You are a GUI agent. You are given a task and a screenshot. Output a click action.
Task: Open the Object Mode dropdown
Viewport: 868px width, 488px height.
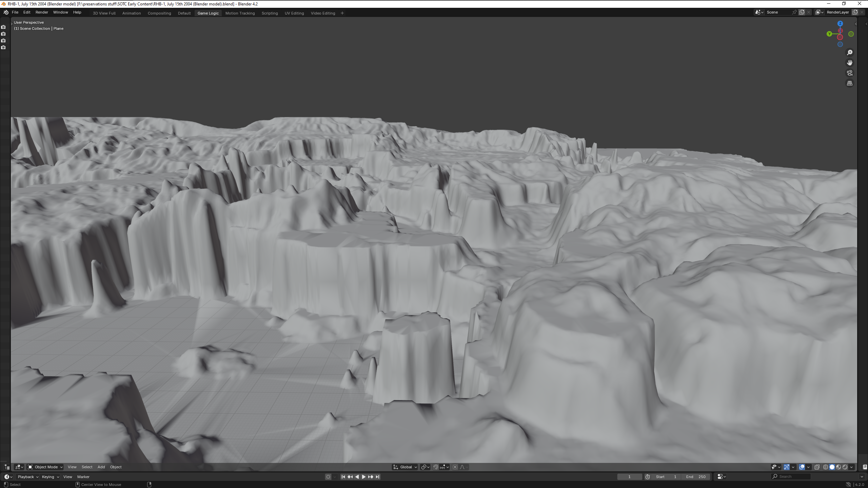coord(45,467)
